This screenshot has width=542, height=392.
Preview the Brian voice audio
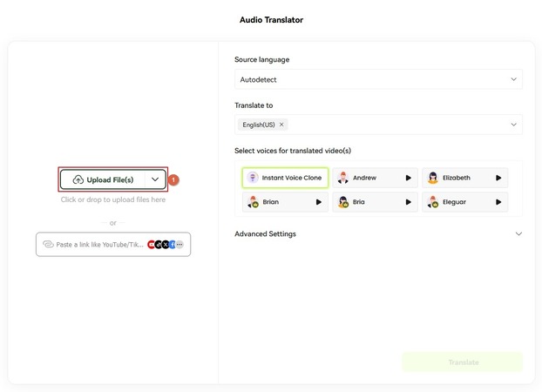click(x=318, y=202)
